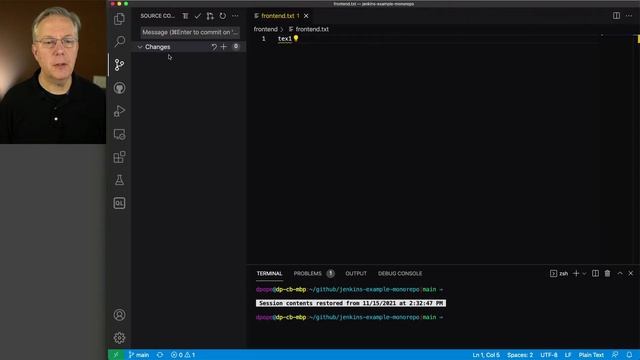
Task: Click the feedback icon in status bar
Action: [615, 355]
